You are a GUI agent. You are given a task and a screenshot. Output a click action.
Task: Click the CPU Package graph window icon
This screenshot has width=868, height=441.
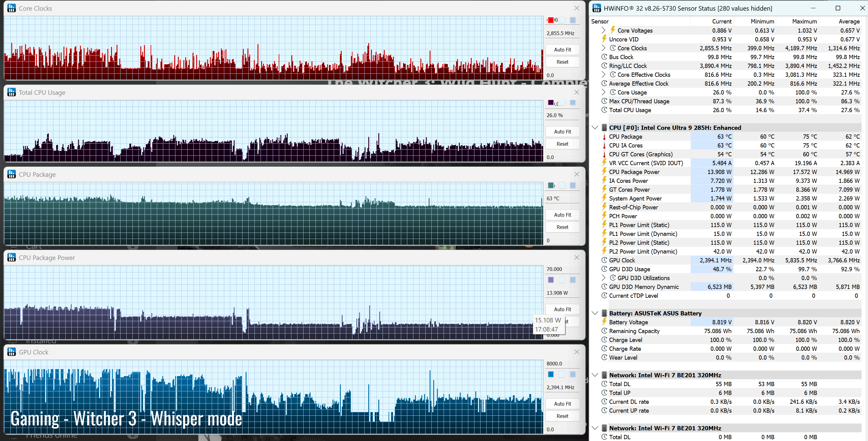point(12,174)
